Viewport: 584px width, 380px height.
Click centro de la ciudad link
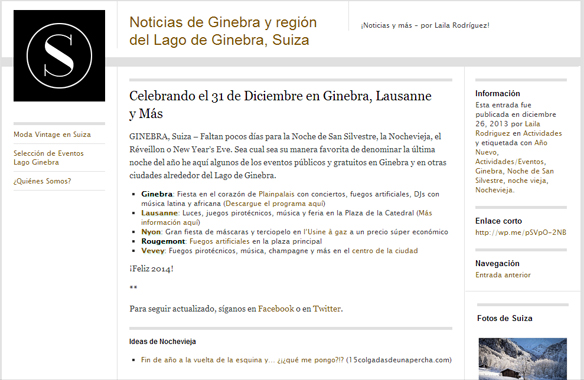384,251
